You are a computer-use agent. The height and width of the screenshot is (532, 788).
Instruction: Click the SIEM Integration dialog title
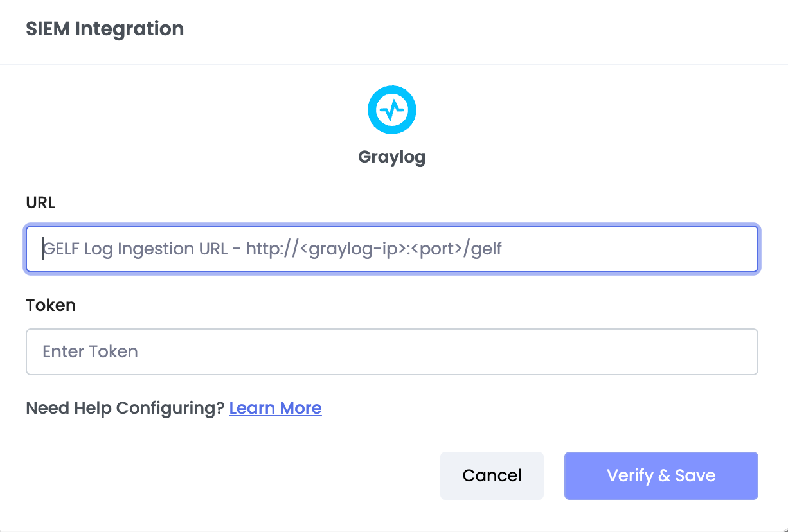point(105,29)
